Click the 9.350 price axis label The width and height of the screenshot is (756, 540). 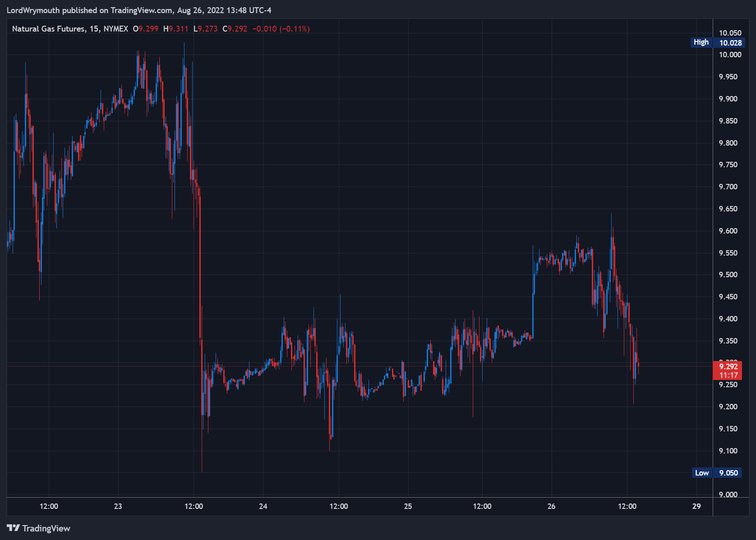pyautogui.click(x=728, y=341)
